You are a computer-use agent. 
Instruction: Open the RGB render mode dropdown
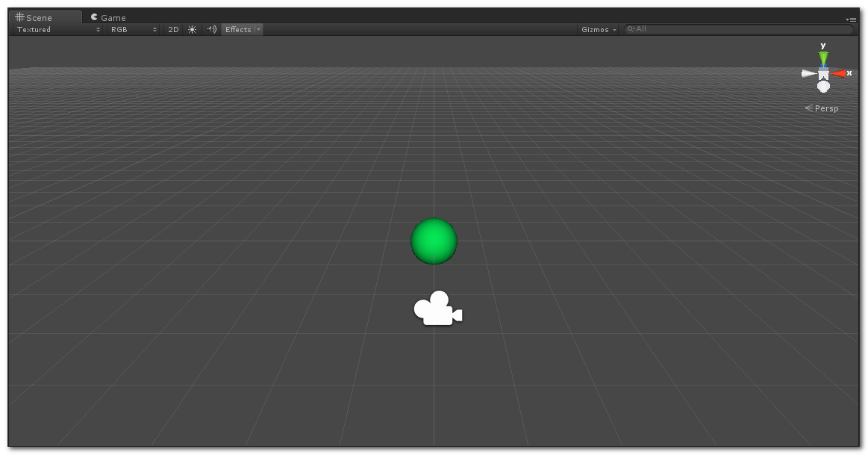click(x=134, y=29)
